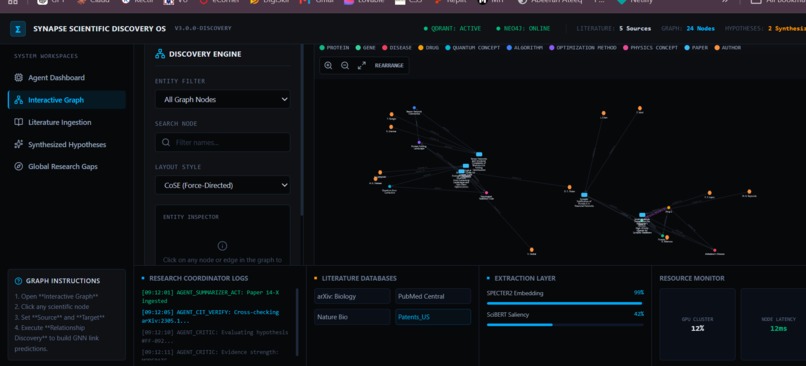Select the arXiv: Biology database
This screenshot has width=806, height=366.
click(352, 297)
